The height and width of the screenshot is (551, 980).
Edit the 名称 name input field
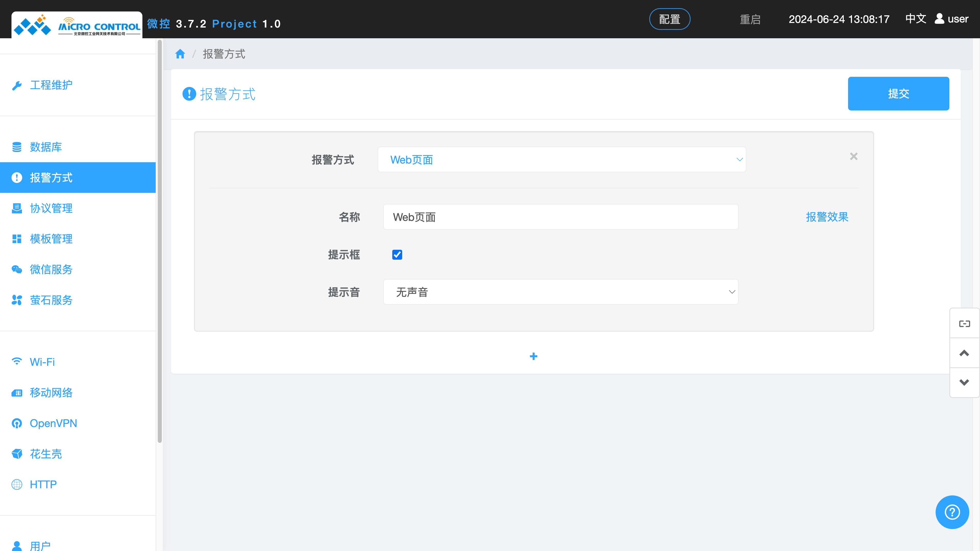pos(560,217)
